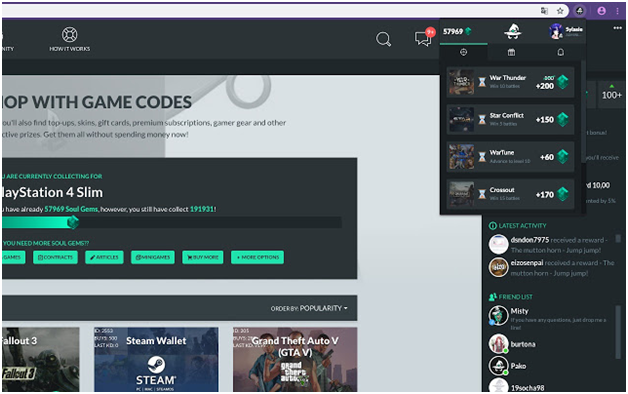Click the Soul Gems progress bar gem
Screen dimensions: 628x394
tap(73, 222)
